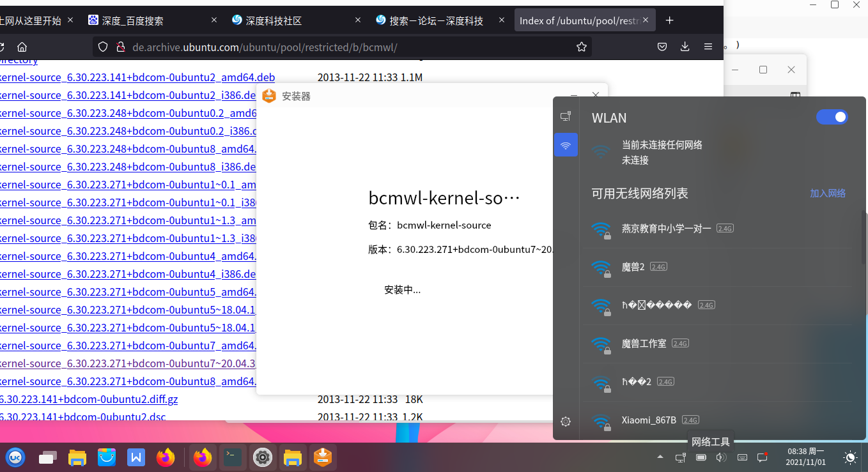Open the notification message tray icon
The height and width of the screenshot is (472, 868).
(762, 457)
